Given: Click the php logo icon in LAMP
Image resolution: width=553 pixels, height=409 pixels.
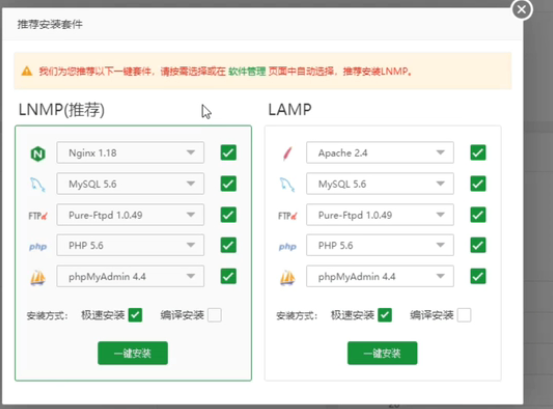Looking at the screenshot, I should point(288,246).
